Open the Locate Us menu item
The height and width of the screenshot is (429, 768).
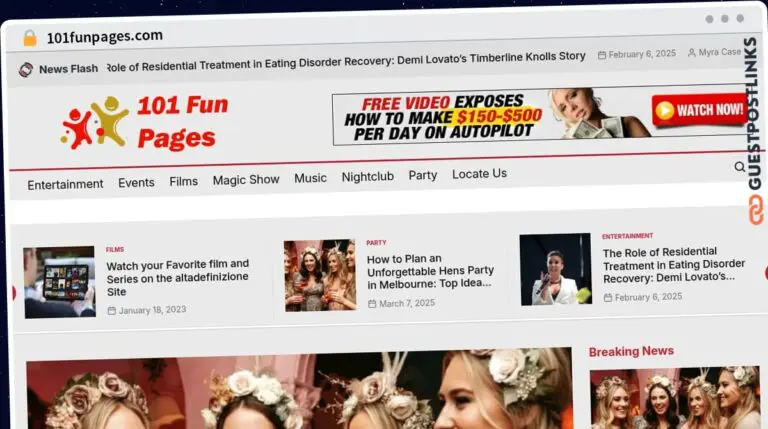479,174
